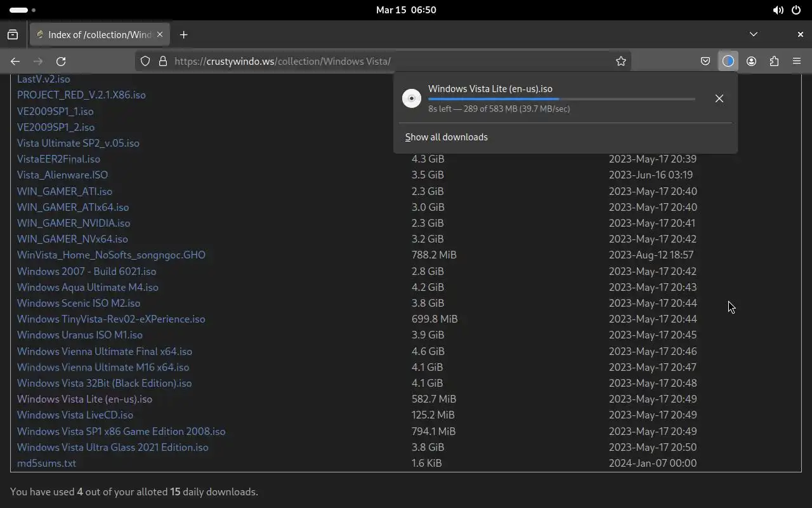Click the site tracking protection shield icon
The width and height of the screenshot is (812, 508).
pos(145,62)
